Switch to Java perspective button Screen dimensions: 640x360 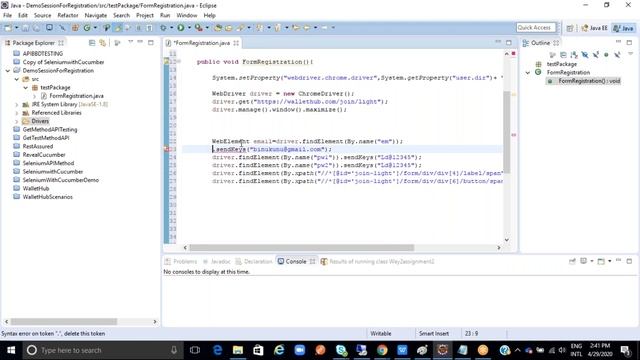pyautogui.click(x=624, y=28)
